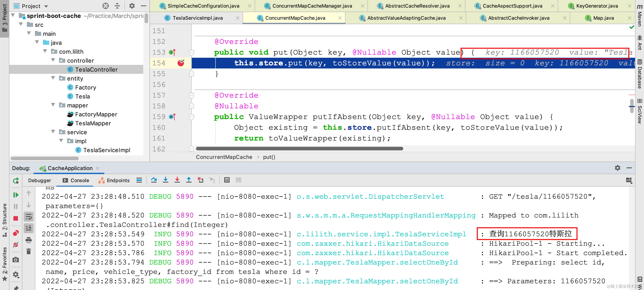The height and width of the screenshot is (290, 644).
Task: Collapse the mapper package node
Action: (x=53, y=105)
